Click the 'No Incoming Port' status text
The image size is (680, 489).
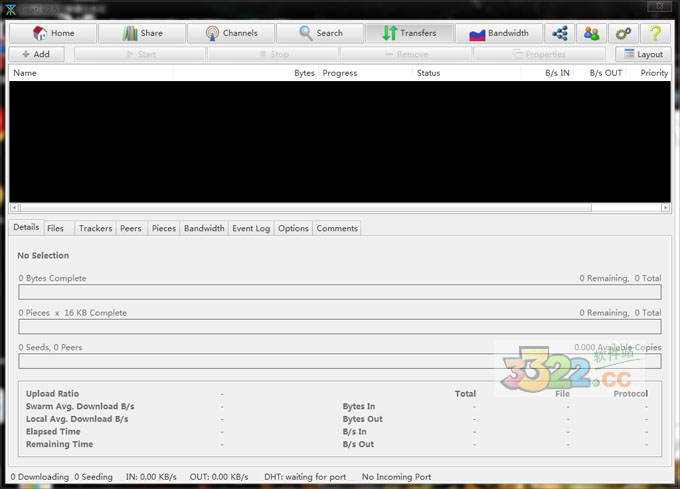pyautogui.click(x=396, y=477)
